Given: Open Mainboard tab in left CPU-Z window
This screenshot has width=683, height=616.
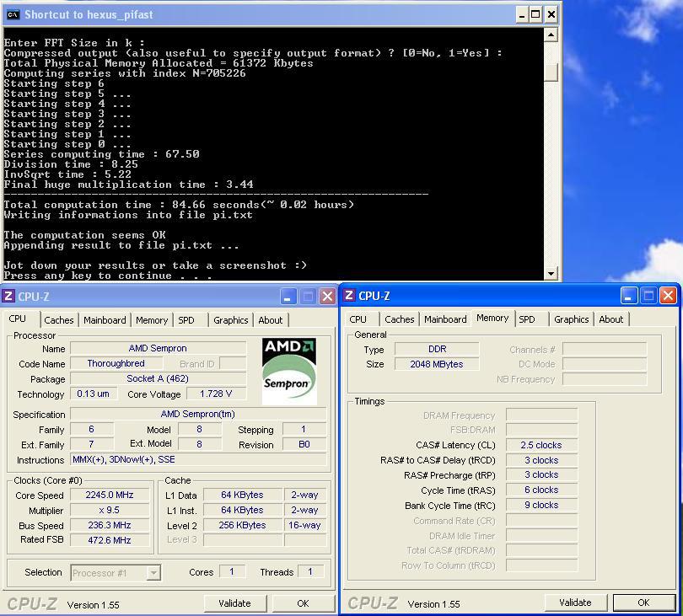Looking at the screenshot, I should click(105, 320).
